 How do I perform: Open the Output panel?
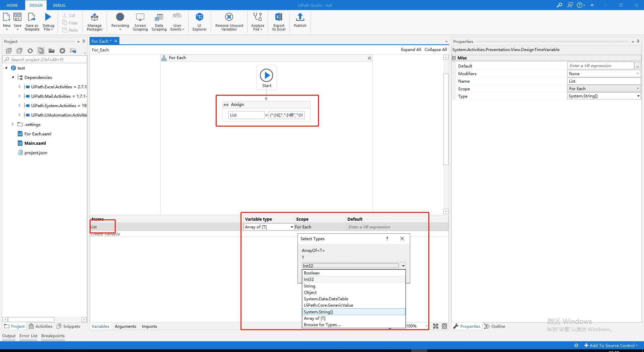coord(9,336)
